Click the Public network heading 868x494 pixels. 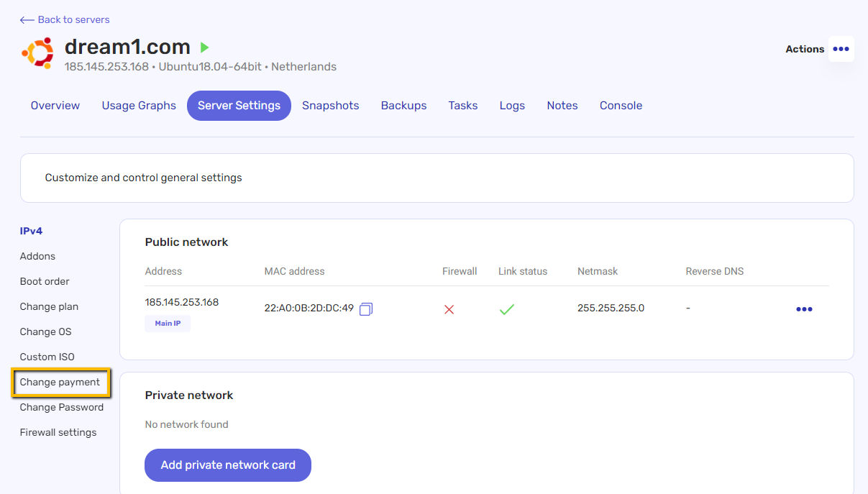tap(186, 242)
